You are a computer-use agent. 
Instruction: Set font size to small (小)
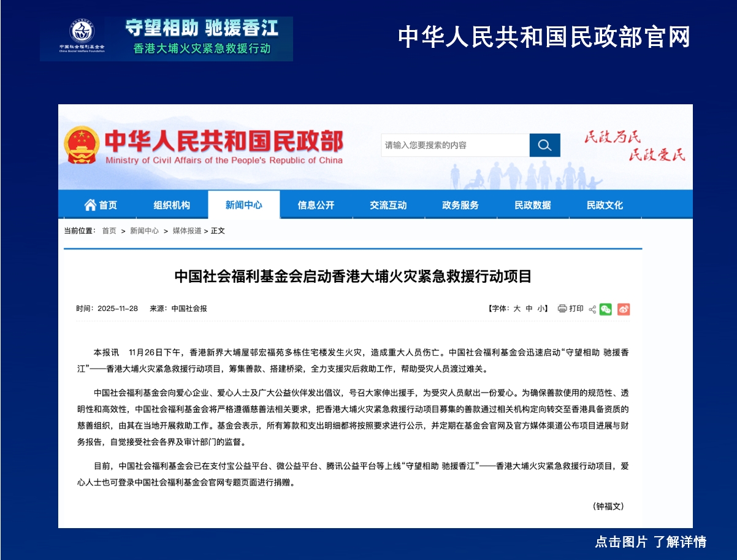[x=541, y=309]
